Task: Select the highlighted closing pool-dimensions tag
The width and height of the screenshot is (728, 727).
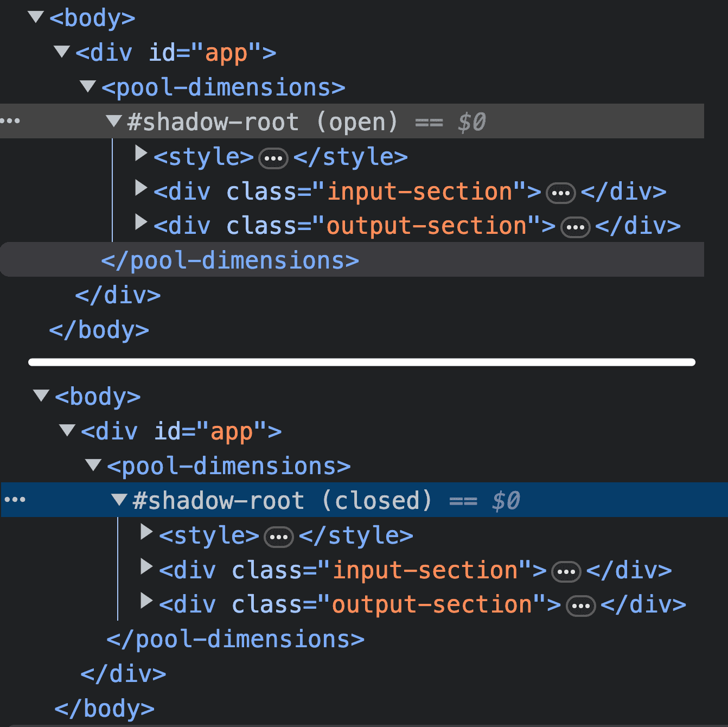Action: (230, 261)
